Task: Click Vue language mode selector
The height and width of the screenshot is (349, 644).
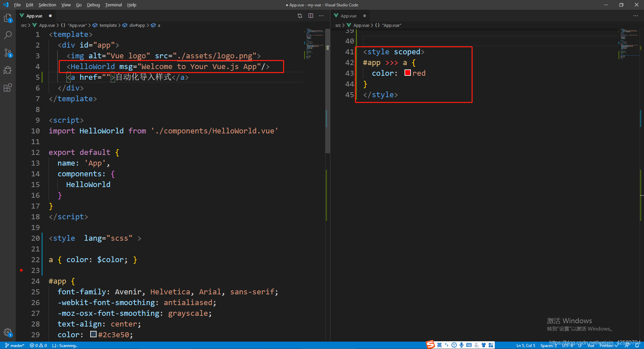Action: pos(591,346)
